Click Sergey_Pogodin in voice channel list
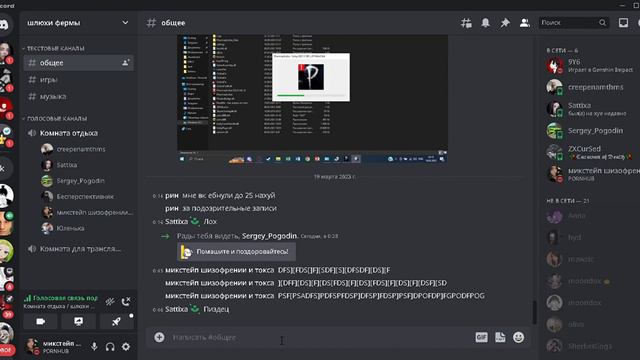Screen dimensions: 640x360 pyautogui.click(x=80, y=180)
